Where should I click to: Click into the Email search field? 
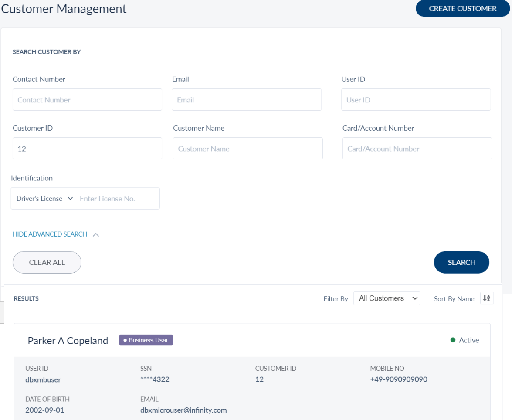tap(247, 100)
